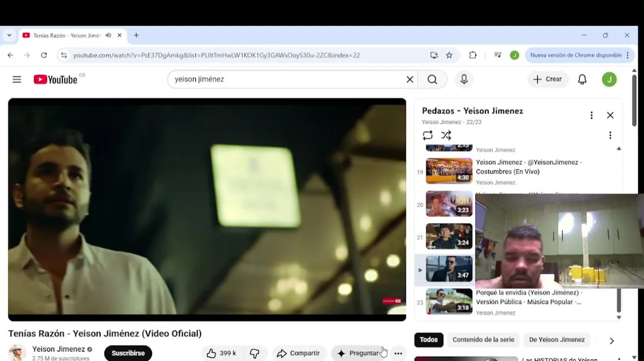644x361 pixels.
Task: Open the green J account avatar
Action: [609, 79]
